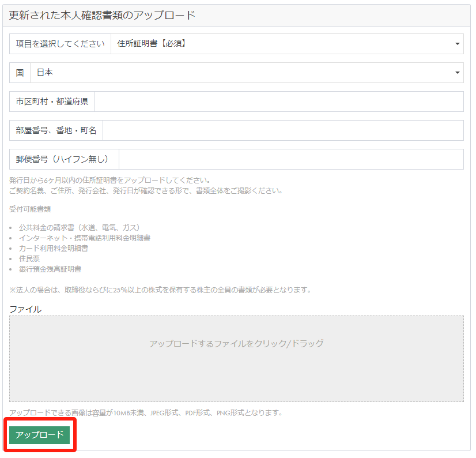This screenshot has width=476, height=458.
Task: Click the 郵便番号（ハイフン無し） label
Action: click(64, 159)
